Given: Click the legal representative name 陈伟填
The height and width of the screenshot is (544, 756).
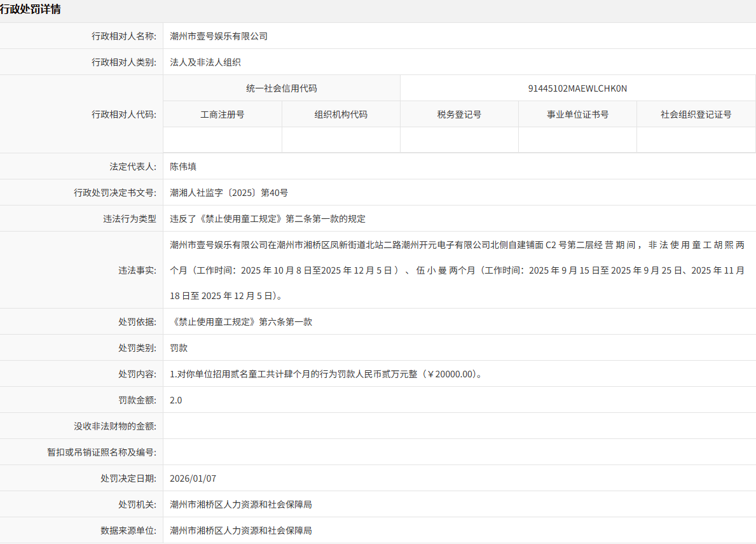Looking at the screenshot, I should coord(183,166).
